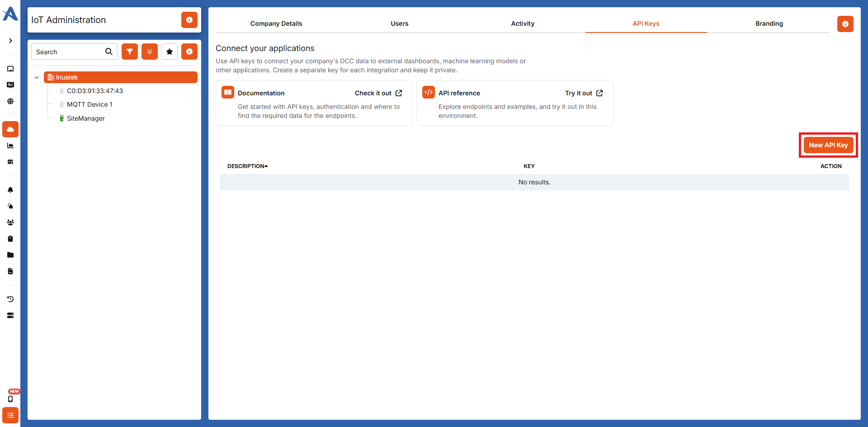Switch to the Users tab

coord(400,23)
